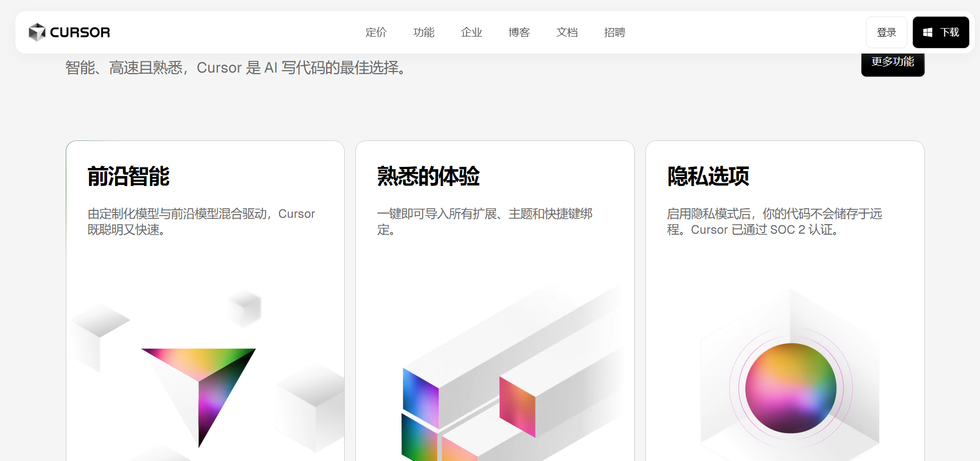Select the 隐私选项 card heading
Image resolution: width=980 pixels, height=461 pixels.
coord(708,176)
